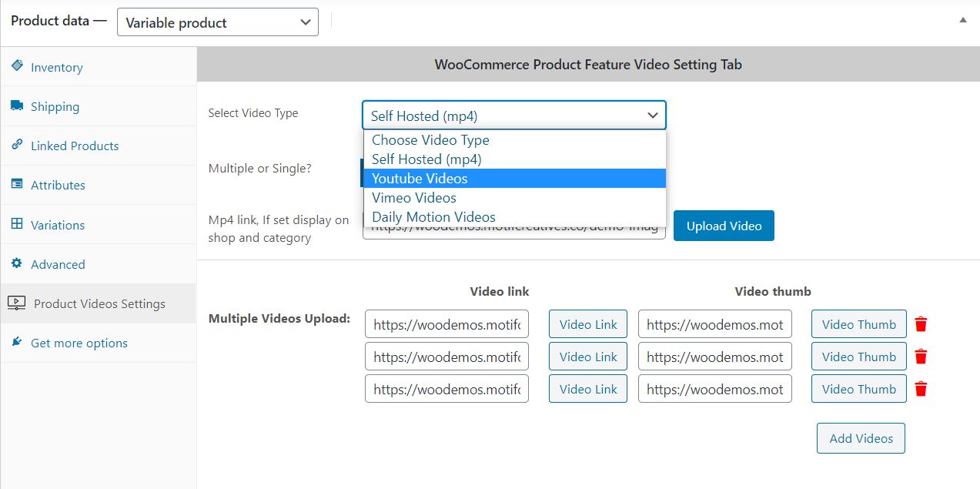Click the Add Videos button
The image size is (980, 489).
point(860,437)
